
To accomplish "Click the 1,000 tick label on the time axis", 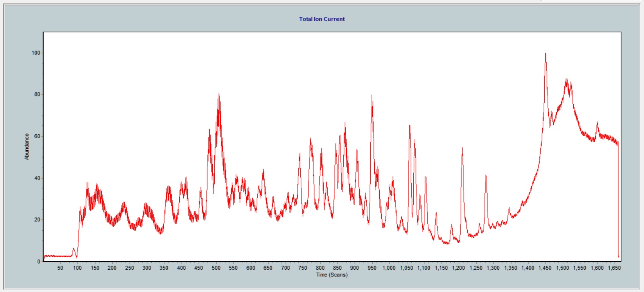I will [389, 268].
